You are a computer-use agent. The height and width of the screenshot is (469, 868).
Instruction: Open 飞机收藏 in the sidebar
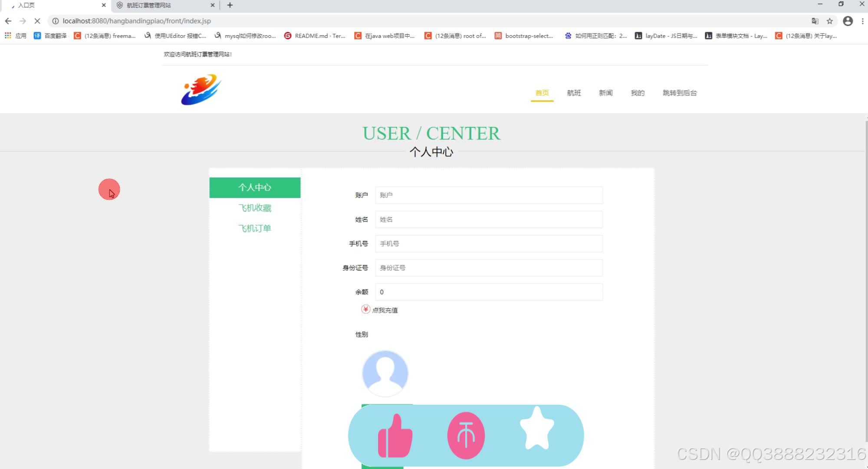click(255, 208)
